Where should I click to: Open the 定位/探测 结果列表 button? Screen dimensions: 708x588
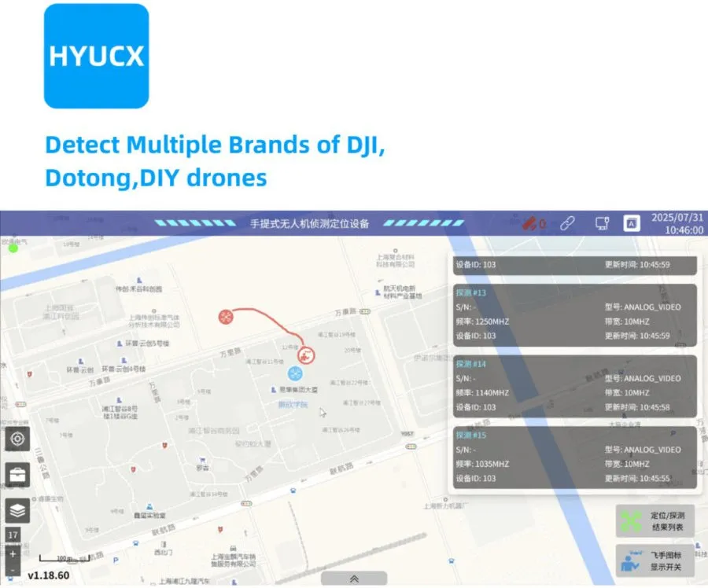point(655,521)
